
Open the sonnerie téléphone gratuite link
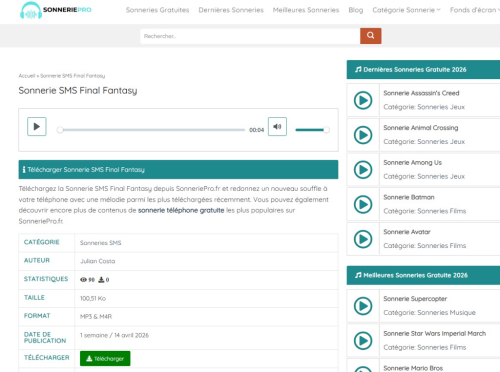coord(181,210)
